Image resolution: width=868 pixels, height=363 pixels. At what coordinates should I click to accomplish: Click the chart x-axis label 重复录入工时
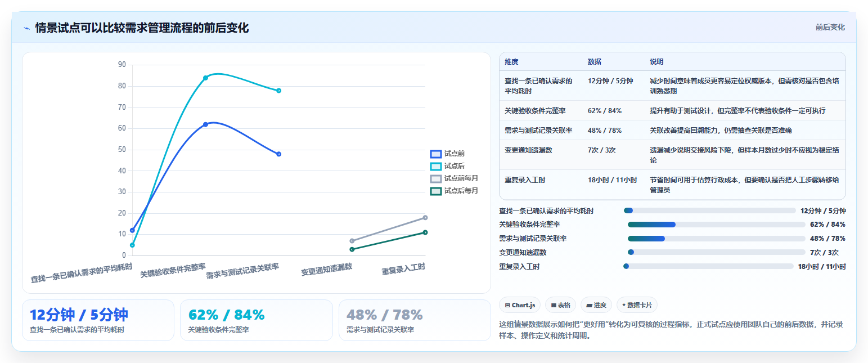click(403, 269)
